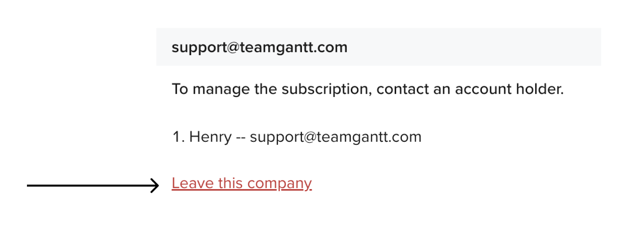Click the Leave this company link
Viewport: 644px width, 247px height.
(242, 183)
